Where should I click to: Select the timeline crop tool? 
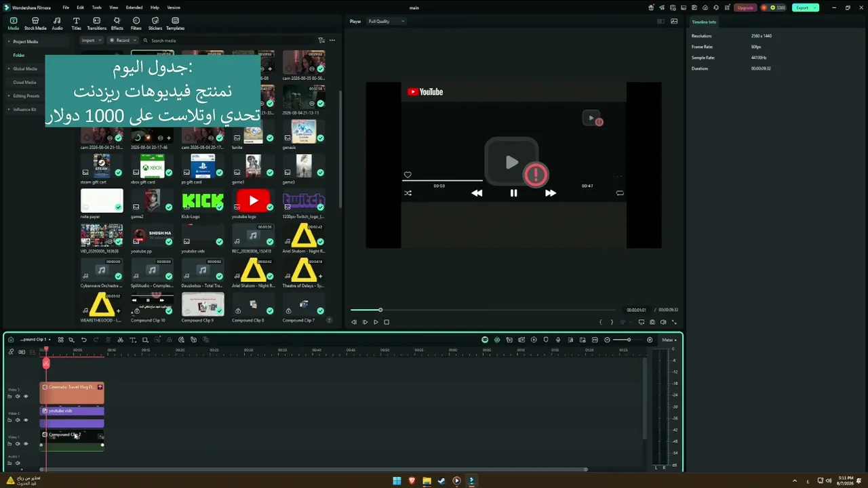click(x=144, y=340)
